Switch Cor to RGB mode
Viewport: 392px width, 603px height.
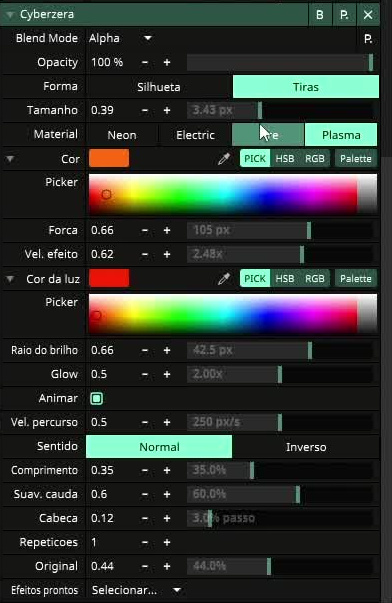coord(315,158)
